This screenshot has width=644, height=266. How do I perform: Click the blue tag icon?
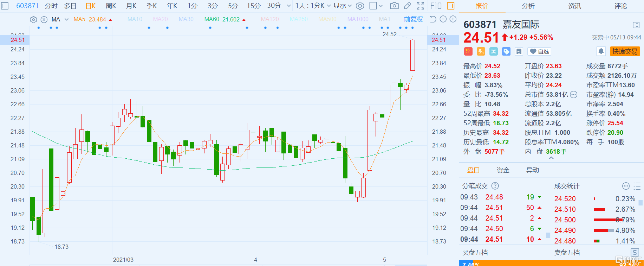coord(506,51)
